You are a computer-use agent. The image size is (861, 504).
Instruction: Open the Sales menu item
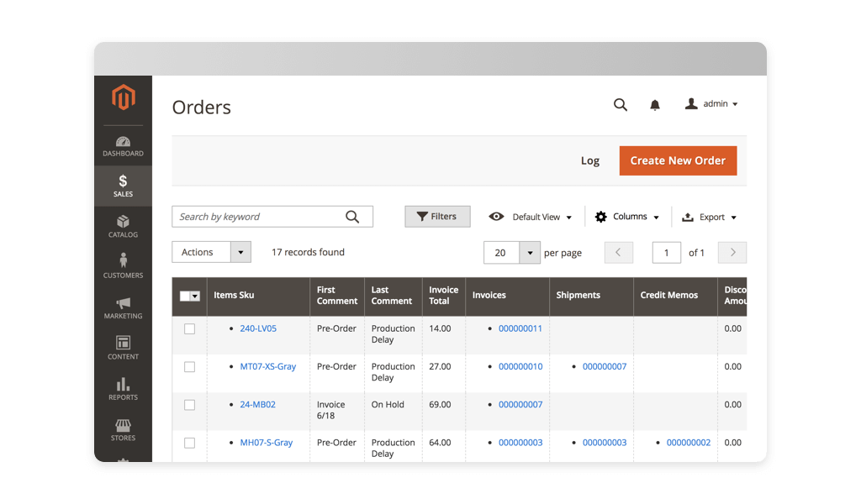(x=123, y=185)
